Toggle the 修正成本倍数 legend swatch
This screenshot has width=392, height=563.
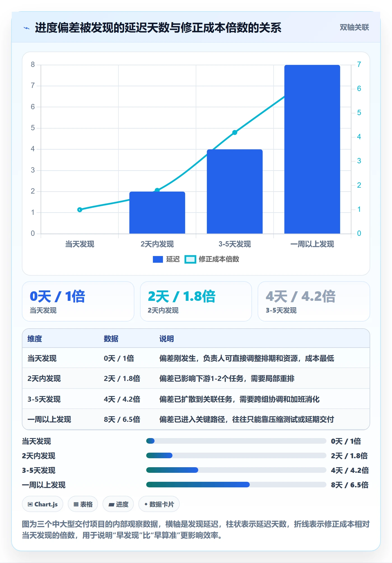coord(190,259)
